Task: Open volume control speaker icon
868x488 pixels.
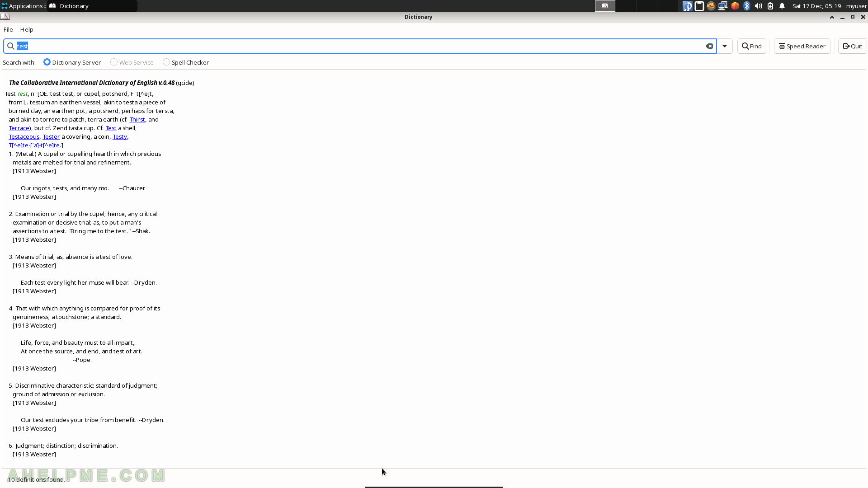Action: pyautogui.click(x=759, y=6)
